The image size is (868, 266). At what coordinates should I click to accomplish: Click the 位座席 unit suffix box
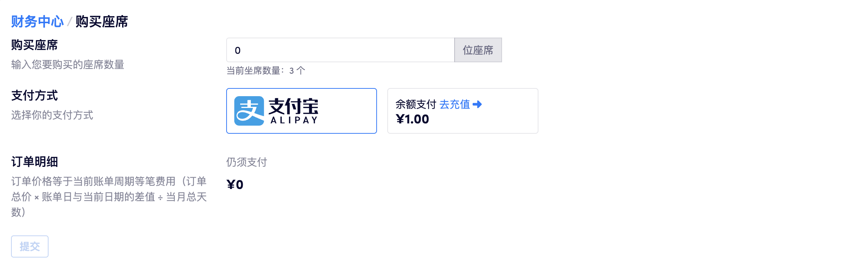[x=478, y=50]
